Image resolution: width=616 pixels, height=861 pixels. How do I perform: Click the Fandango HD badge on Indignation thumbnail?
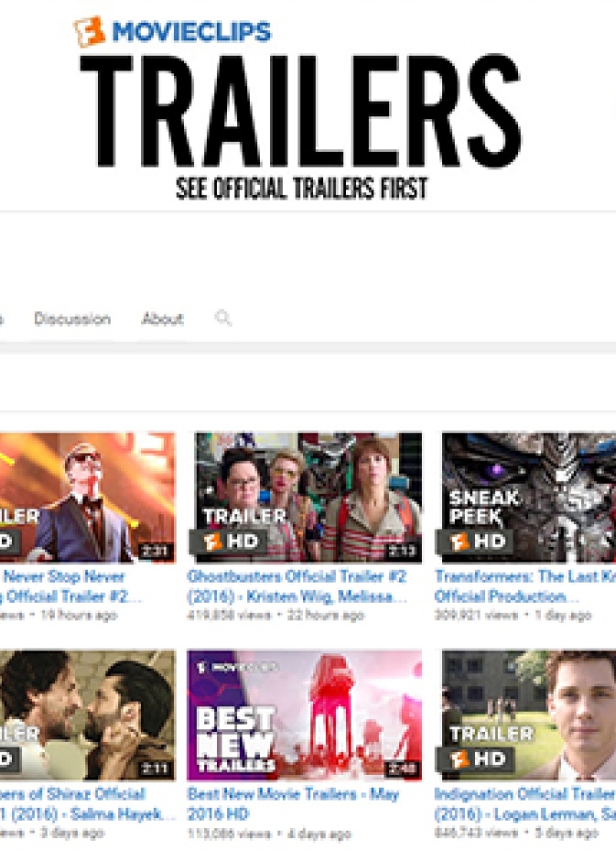point(475,759)
